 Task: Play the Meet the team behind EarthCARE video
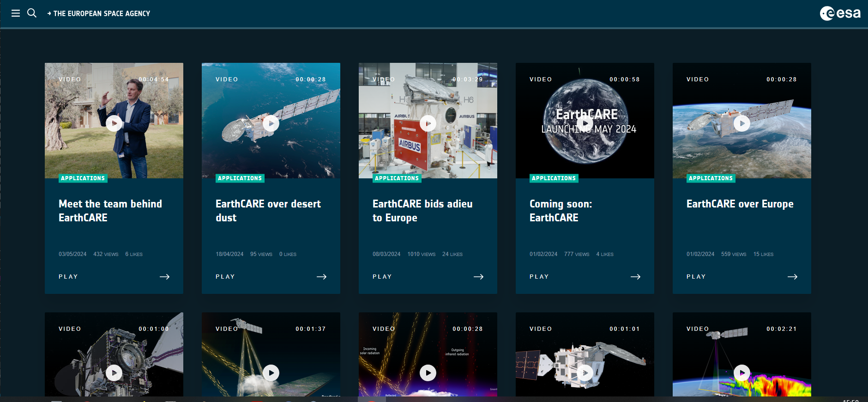pyautogui.click(x=114, y=123)
